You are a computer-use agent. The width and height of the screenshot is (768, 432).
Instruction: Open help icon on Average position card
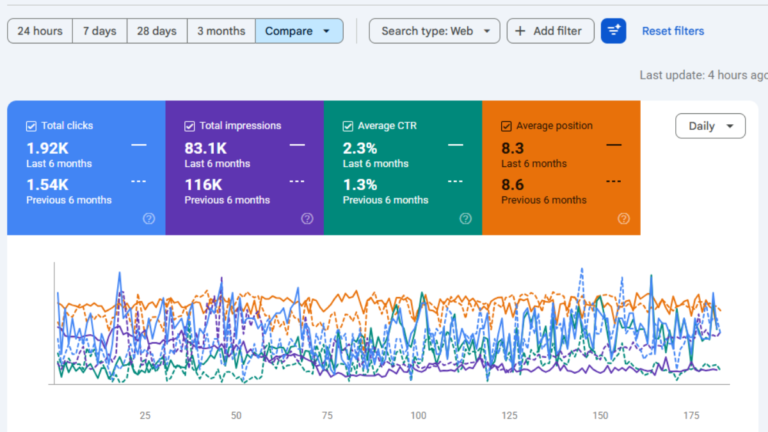pyautogui.click(x=624, y=218)
